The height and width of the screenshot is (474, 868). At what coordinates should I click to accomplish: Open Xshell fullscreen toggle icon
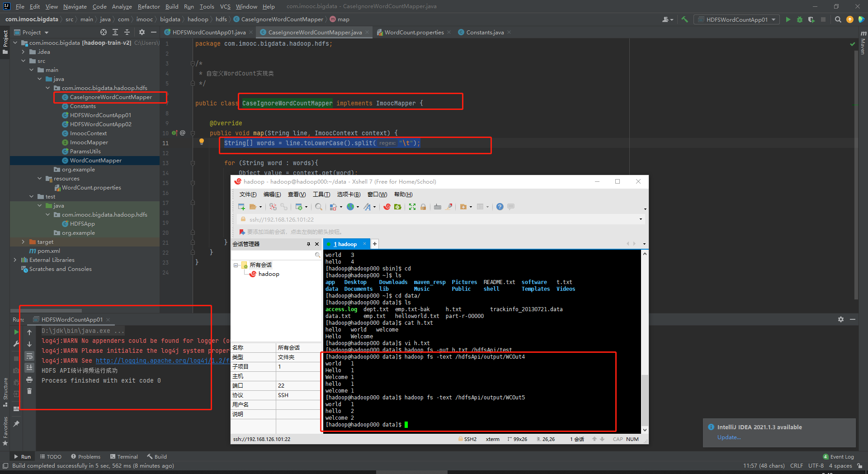pyautogui.click(x=412, y=207)
